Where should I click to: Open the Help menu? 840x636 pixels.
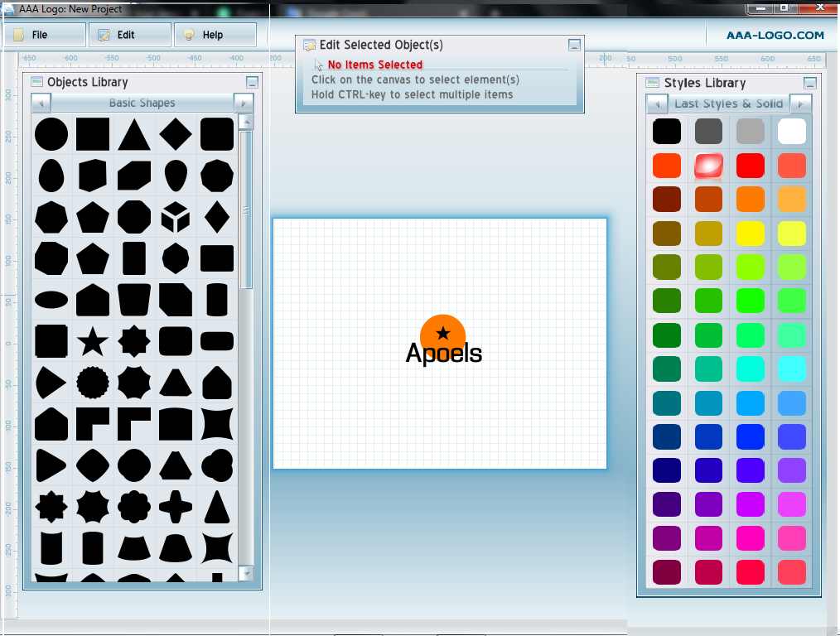215,35
